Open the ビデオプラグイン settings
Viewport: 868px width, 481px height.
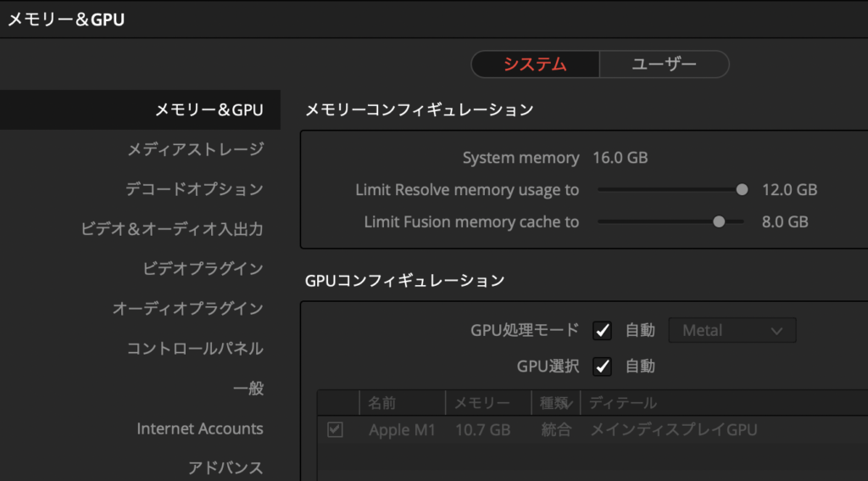click(203, 269)
